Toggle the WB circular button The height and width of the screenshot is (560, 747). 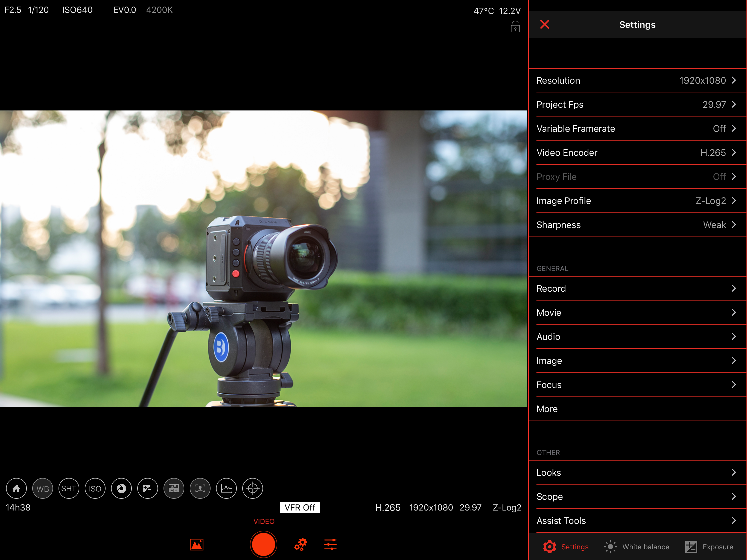click(x=43, y=488)
